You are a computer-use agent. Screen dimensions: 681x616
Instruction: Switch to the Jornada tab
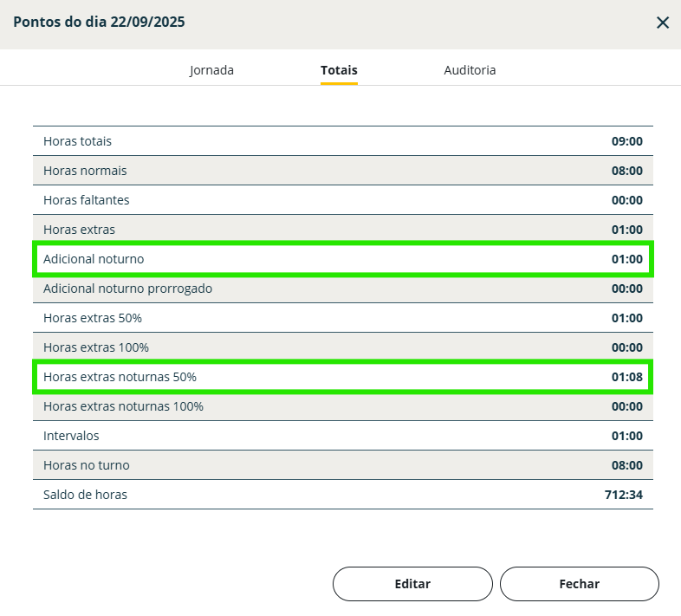(x=211, y=70)
